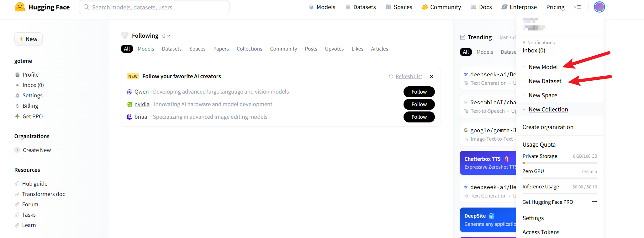Click the Inference Usage progress bar
Screen dimensions: 644x238
point(560,193)
